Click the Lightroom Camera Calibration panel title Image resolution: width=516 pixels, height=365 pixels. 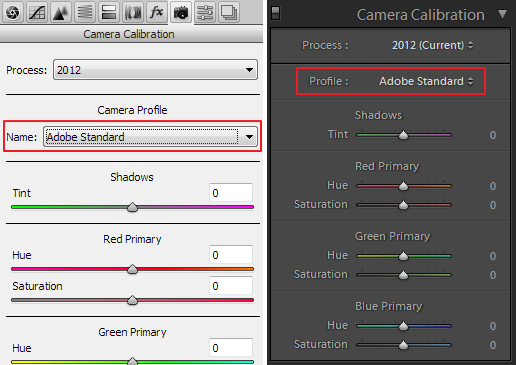[421, 15]
